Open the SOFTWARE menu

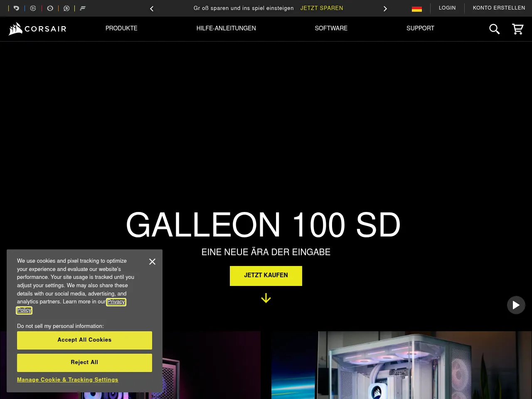click(x=331, y=28)
